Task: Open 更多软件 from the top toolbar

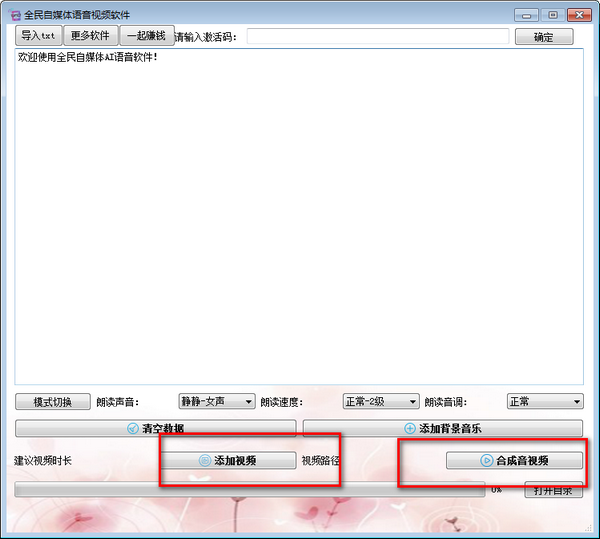Action: click(91, 36)
